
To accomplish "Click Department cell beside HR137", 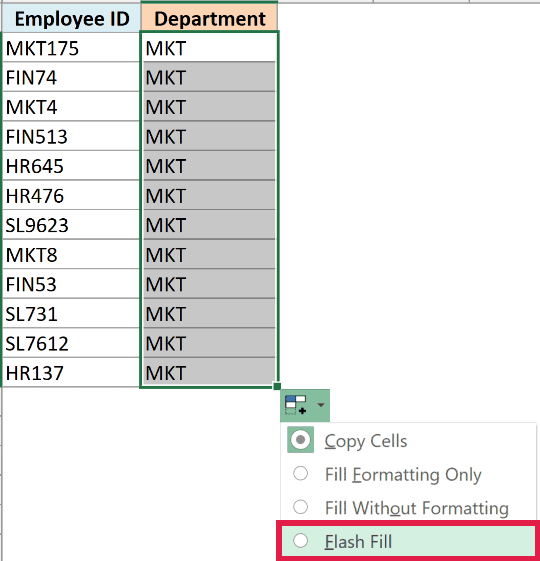I will (209, 372).
